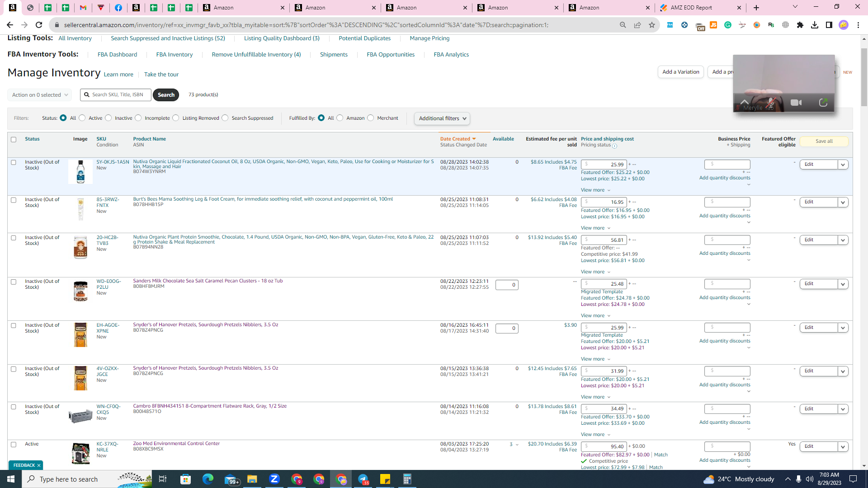
Task: Expand the Zoom overlay with up chevron
Action: 744,102
